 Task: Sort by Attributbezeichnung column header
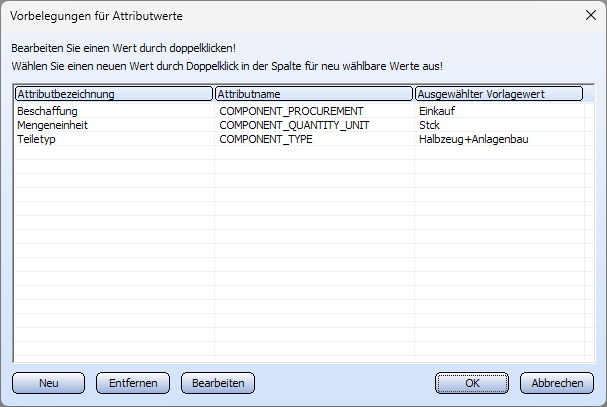click(114, 94)
